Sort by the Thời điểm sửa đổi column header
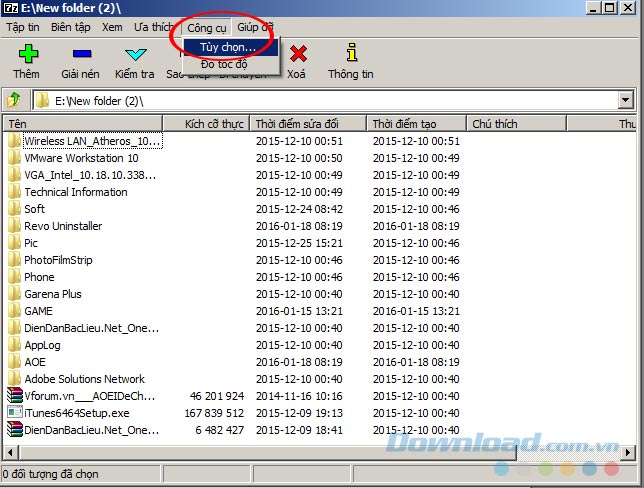The width and height of the screenshot is (644, 488). tap(296, 124)
